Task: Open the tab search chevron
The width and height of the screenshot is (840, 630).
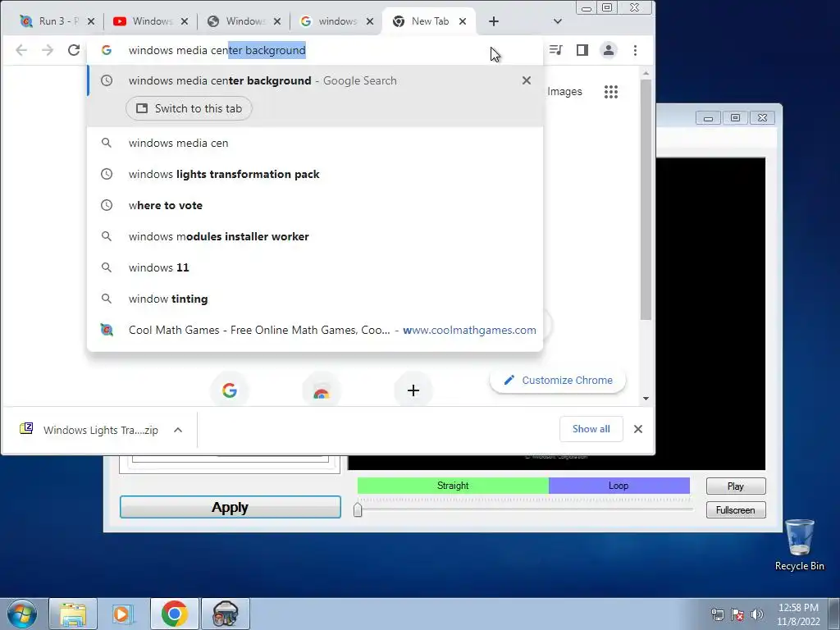Action: point(558,21)
